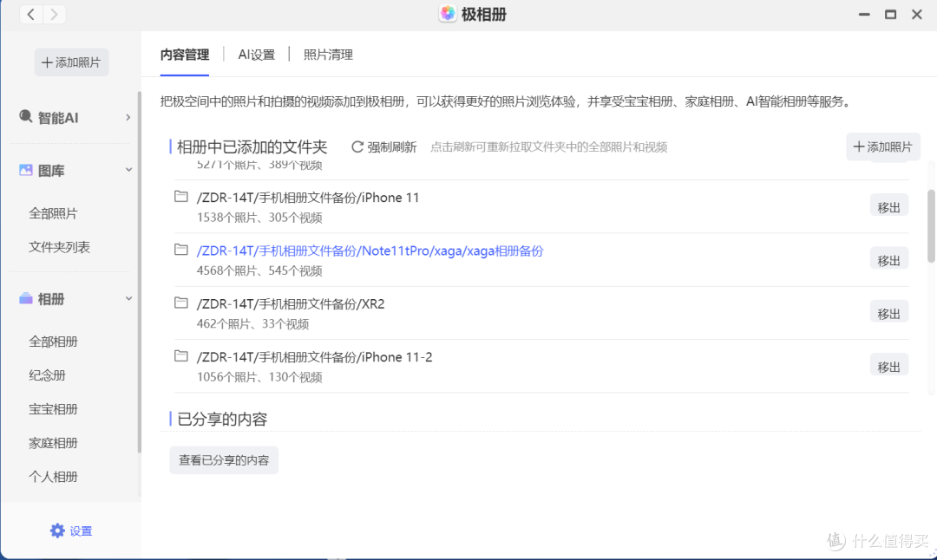The image size is (937, 560).
Task: Click the folder icon for iPhone 11-2
Action: click(181, 355)
